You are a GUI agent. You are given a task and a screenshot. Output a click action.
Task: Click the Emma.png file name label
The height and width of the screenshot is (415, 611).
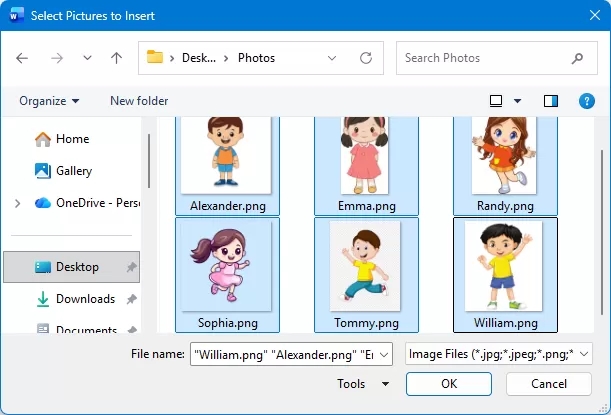[366, 206]
